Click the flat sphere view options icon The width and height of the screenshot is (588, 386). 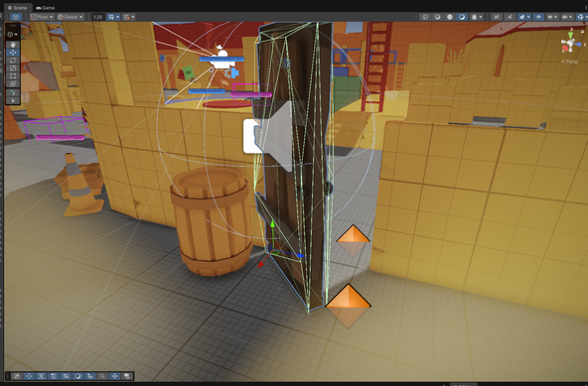click(550, 17)
